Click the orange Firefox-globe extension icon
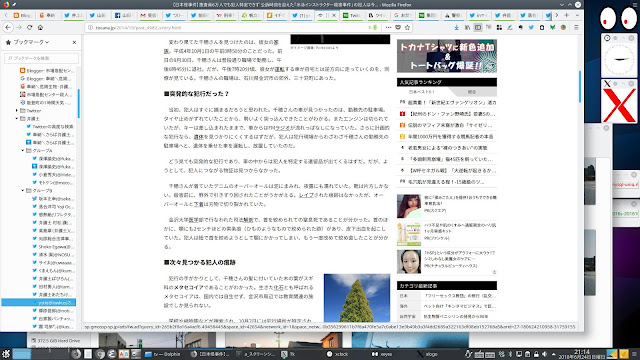640x360 pixels. [563, 27]
